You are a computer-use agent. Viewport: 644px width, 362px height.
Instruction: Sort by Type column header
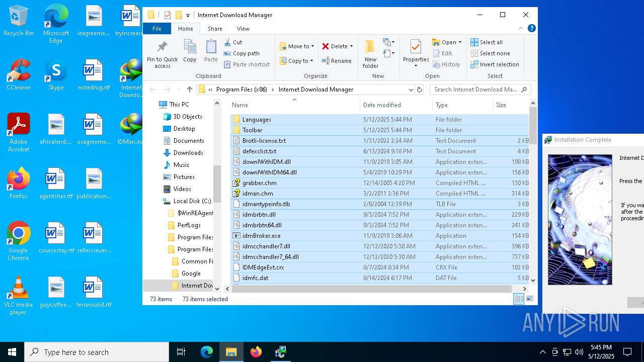pyautogui.click(x=462, y=105)
